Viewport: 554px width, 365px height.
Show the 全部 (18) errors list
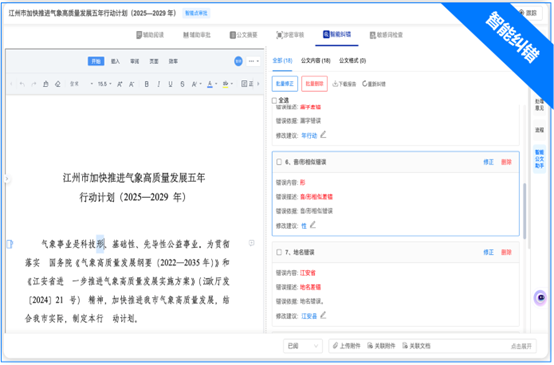282,61
